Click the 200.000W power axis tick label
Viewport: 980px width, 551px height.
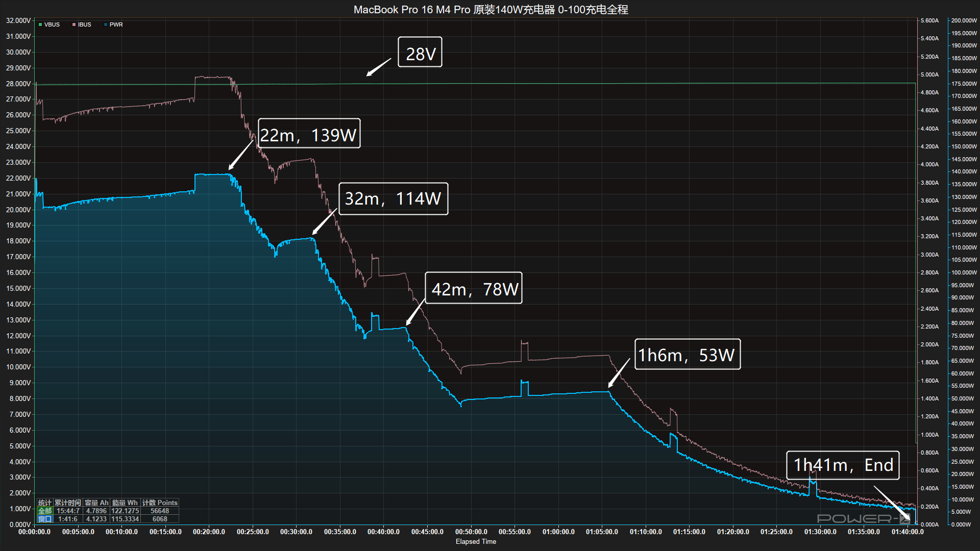click(964, 20)
